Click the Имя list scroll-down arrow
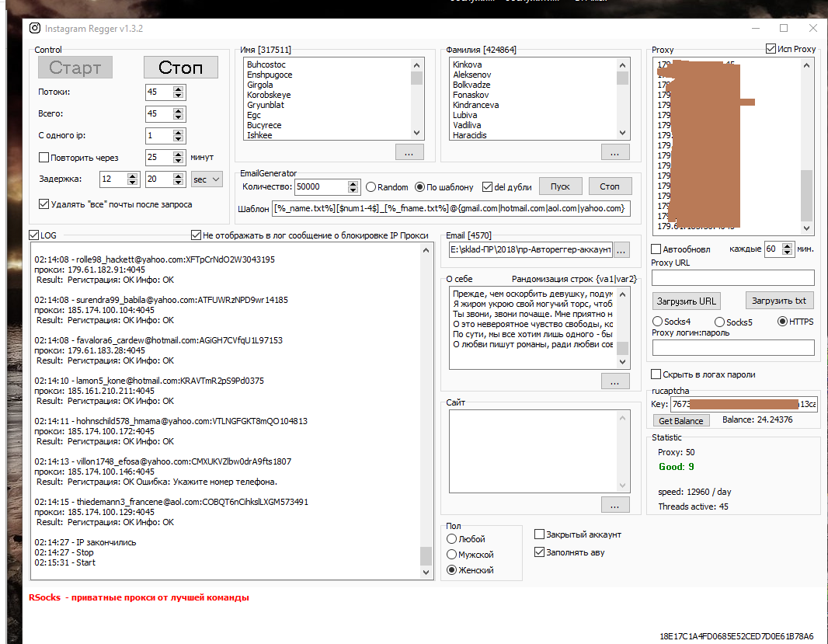 click(x=417, y=134)
